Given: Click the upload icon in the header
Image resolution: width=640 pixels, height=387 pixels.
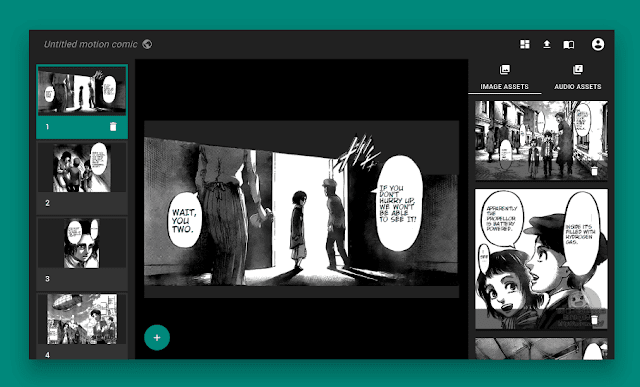Looking at the screenshot, I should [x=547, y=44].
